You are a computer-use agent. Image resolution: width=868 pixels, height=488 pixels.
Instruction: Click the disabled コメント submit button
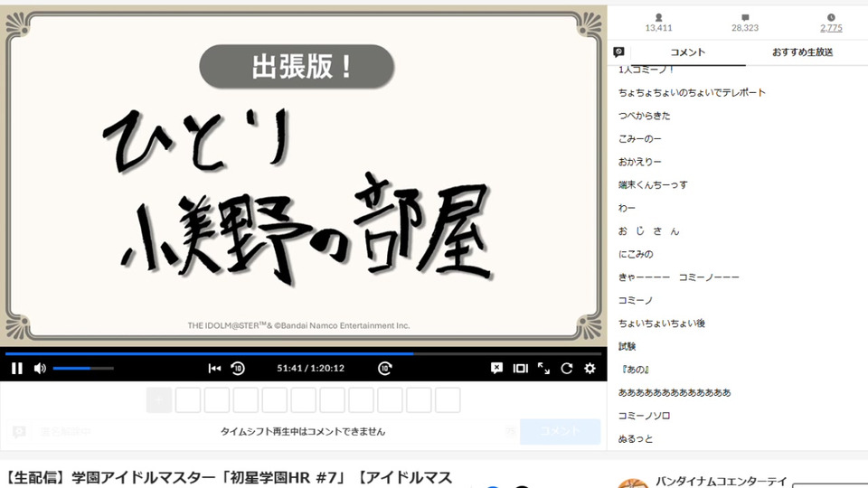[x=560, y=432]
